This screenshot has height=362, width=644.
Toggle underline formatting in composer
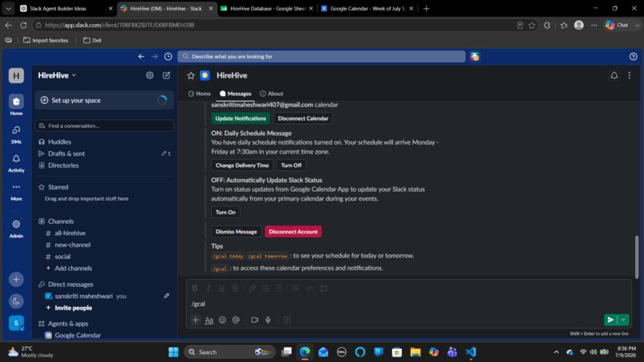[221, 288]
